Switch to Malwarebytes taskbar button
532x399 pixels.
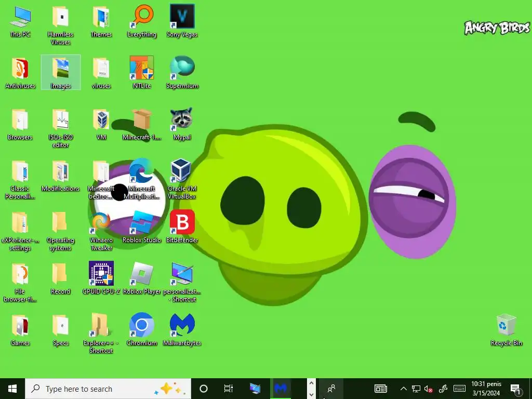pos(281,389)
